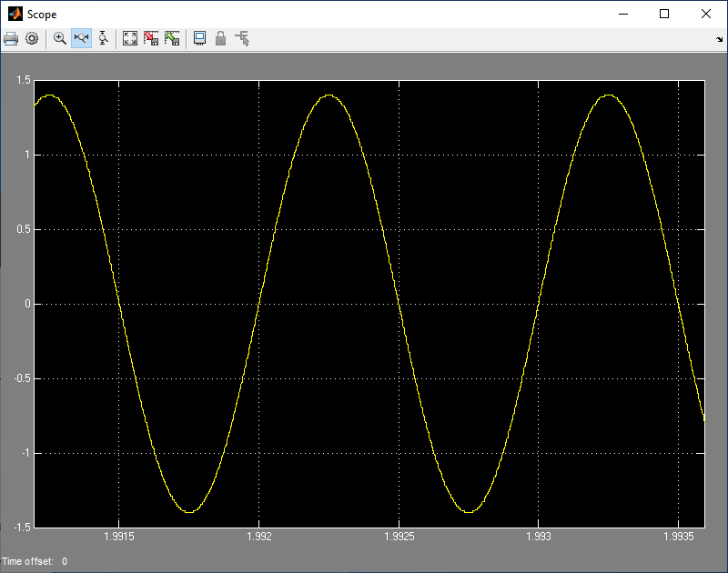The height and width of the screenshot is (573, 728).
Task: Click the Autoscale axes icon
Action: point(130,39)
